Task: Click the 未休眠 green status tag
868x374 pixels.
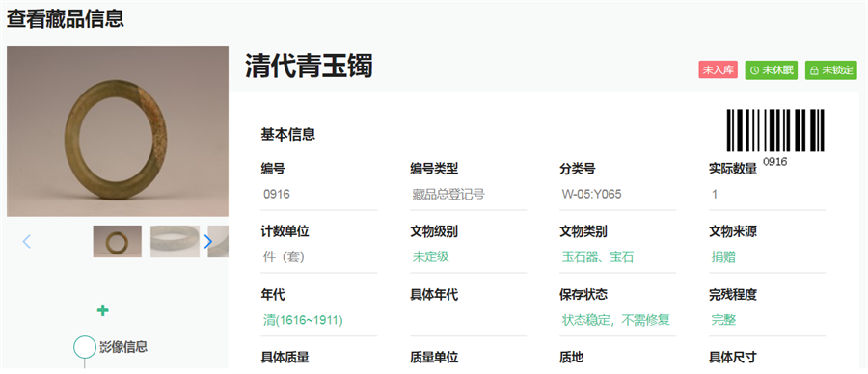Action: click(772, 70)
